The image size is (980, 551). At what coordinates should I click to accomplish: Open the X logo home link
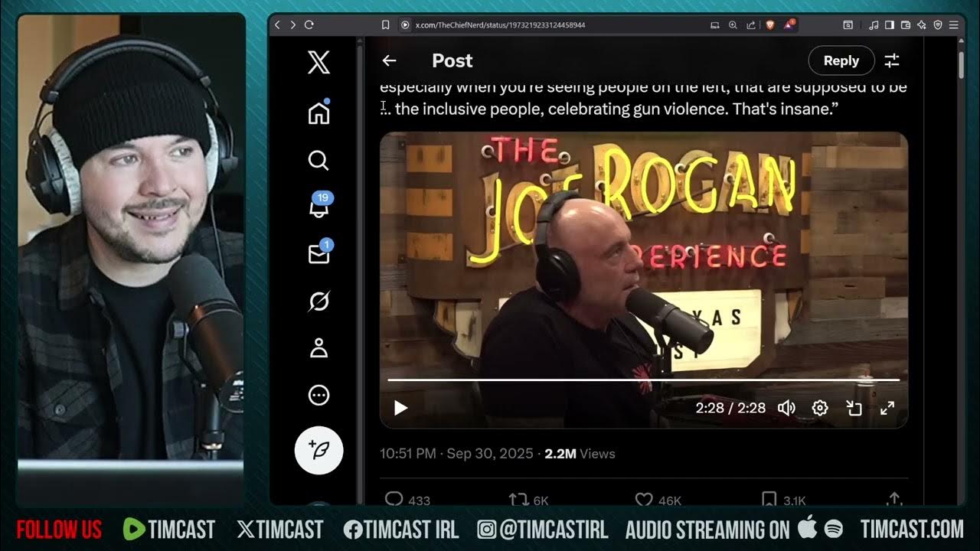tap(318, 62)
